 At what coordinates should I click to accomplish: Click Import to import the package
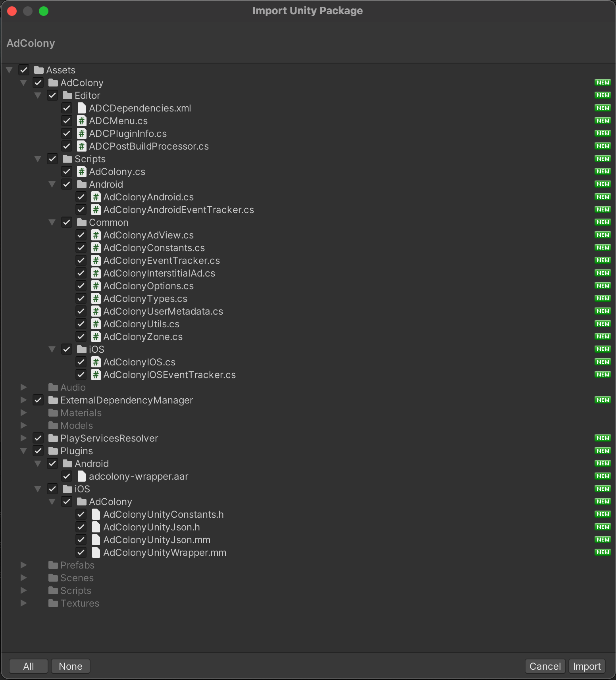click(x=587, y=666)
